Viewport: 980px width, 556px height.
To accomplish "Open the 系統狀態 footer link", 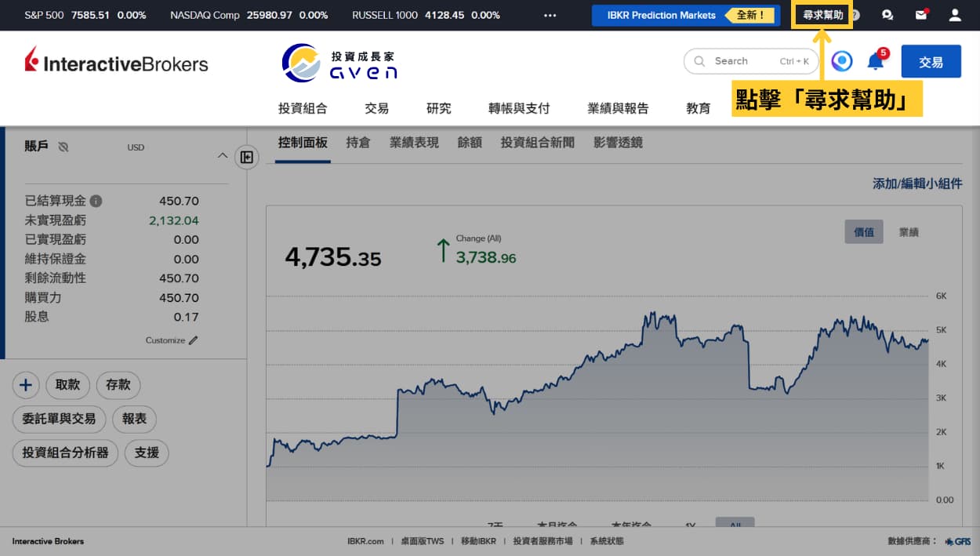I will tap(607, 541).
